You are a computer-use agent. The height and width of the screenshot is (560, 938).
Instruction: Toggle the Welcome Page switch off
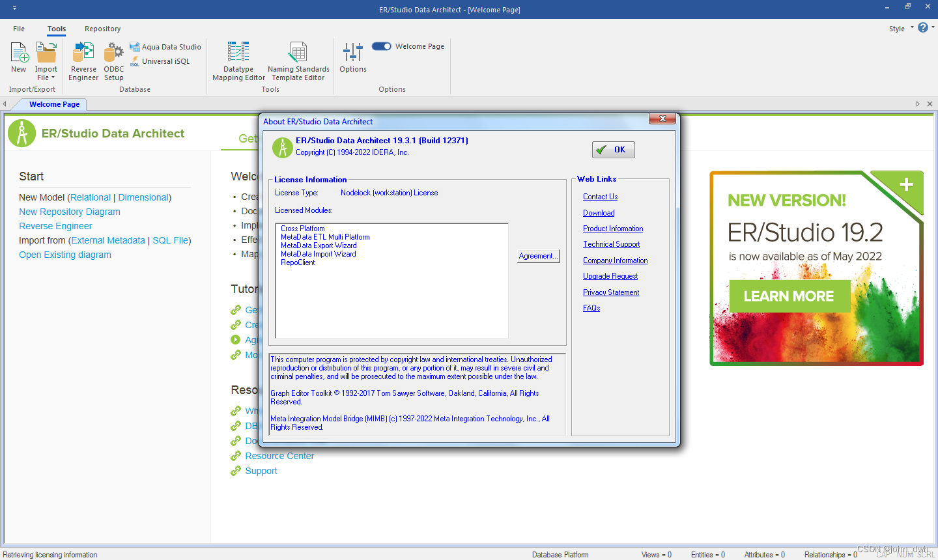coord(381,46)
